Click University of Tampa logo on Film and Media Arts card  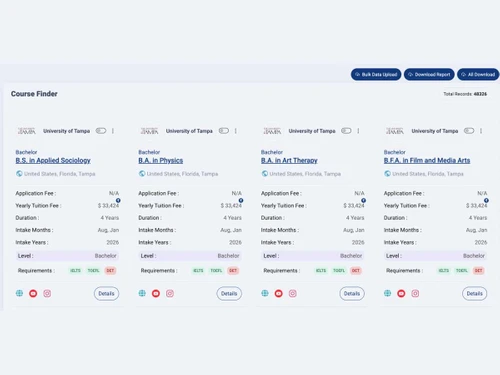point(395,131)
